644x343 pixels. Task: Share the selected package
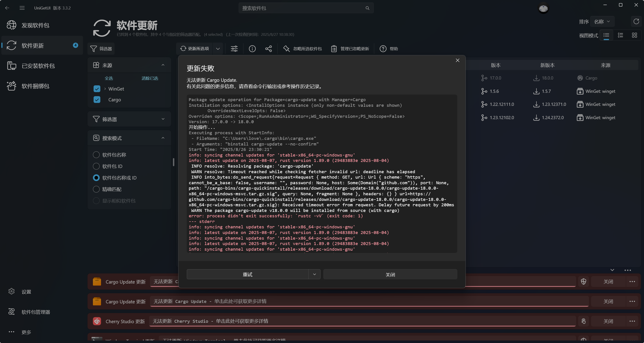coord(269,49)
